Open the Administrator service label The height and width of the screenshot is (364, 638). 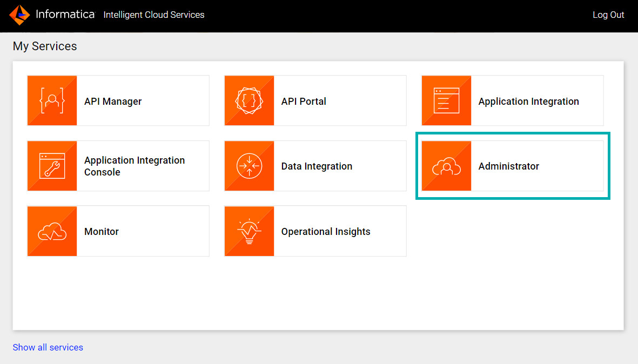(508, 166)
